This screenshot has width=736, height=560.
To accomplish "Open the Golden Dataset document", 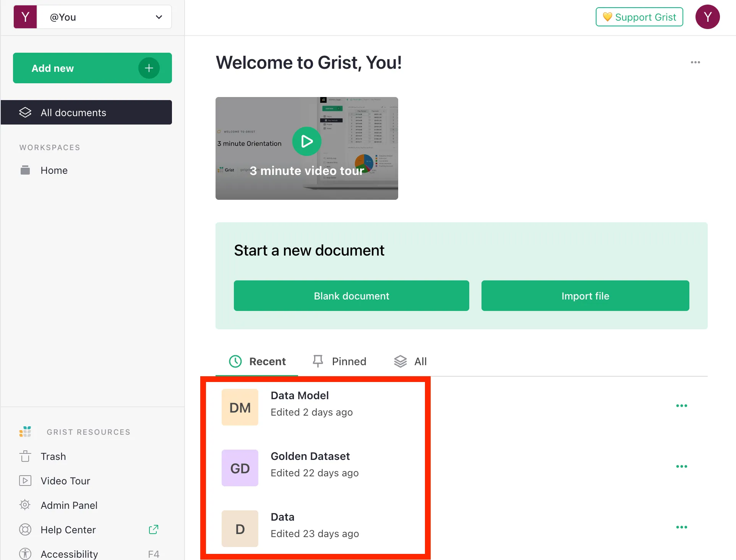I will pyautogui.click(x=310, y=456).
